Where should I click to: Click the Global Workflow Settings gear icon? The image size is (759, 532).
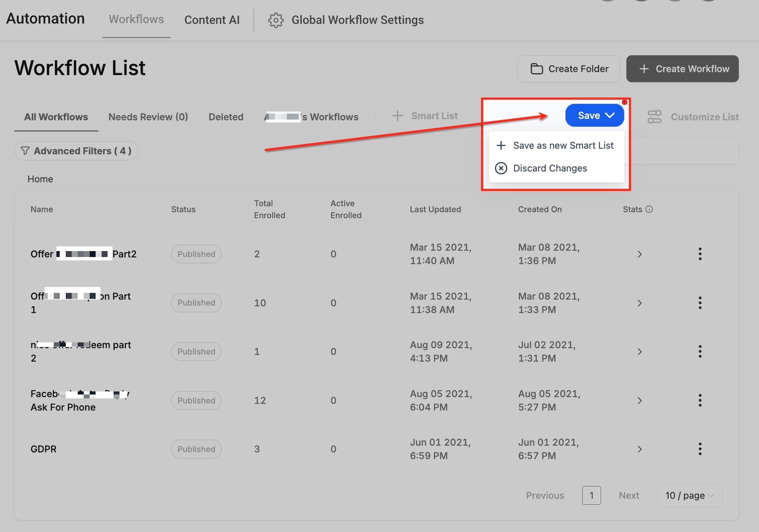276,20
